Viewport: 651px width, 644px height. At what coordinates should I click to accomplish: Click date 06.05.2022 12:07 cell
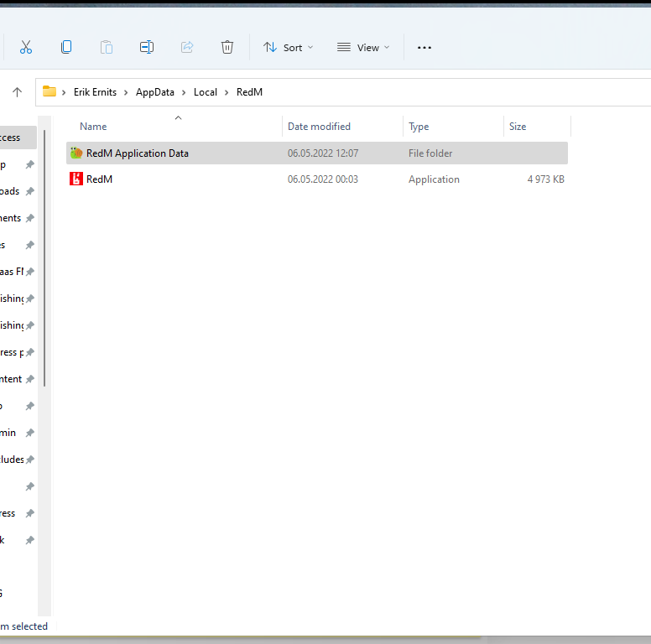tap(323, 153)
